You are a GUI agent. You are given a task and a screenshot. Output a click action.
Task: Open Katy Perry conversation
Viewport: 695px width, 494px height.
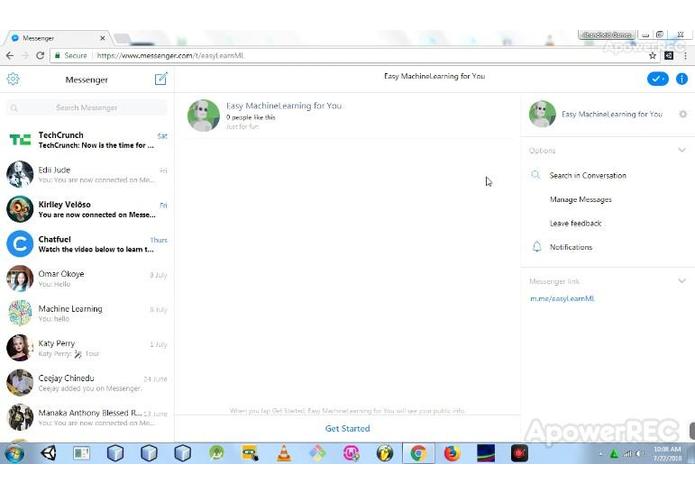click(87, 348)
